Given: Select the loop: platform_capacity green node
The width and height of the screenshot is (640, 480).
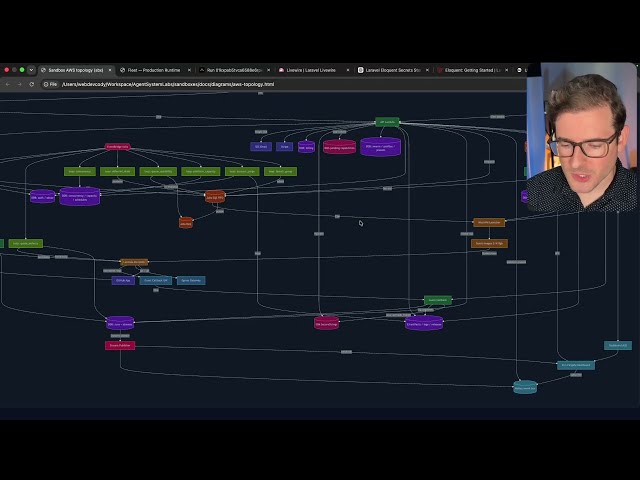Looking at the screenshot, I should point(200,171).
